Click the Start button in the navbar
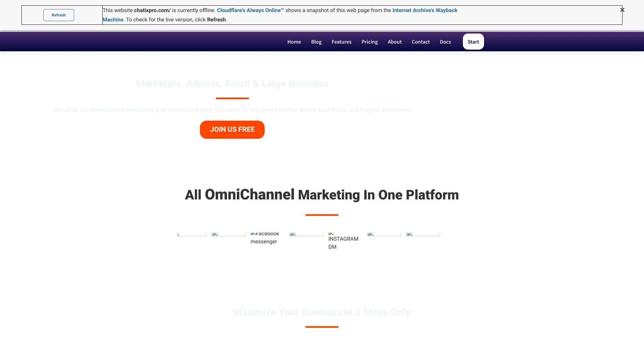This screenshot has width=644, height=362. 473,42
